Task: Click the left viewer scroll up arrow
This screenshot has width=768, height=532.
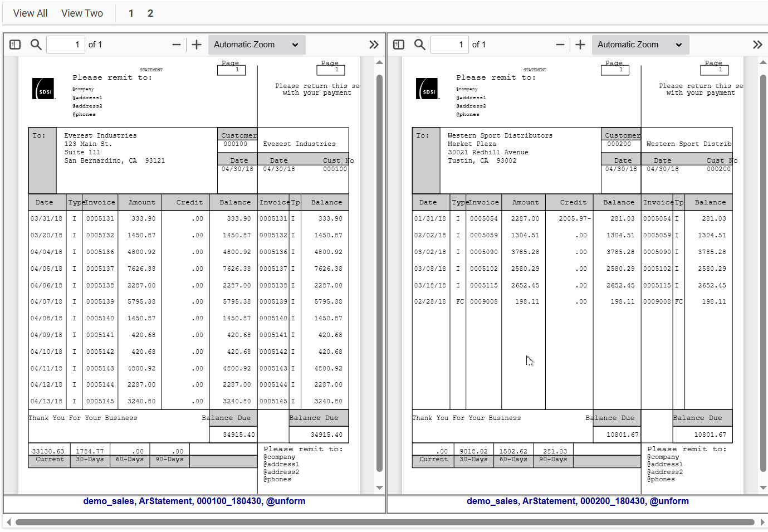Action: 379,62
